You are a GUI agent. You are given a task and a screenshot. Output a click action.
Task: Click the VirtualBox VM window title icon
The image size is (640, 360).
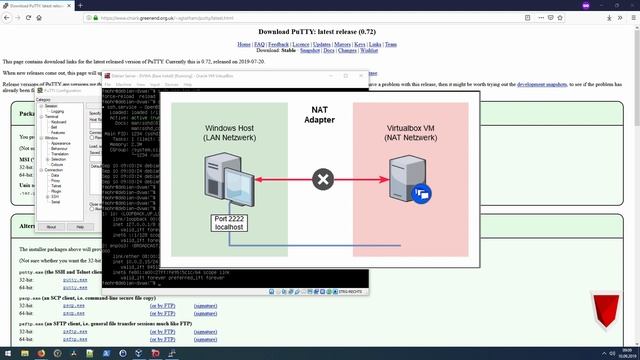[x=107, y=76]
